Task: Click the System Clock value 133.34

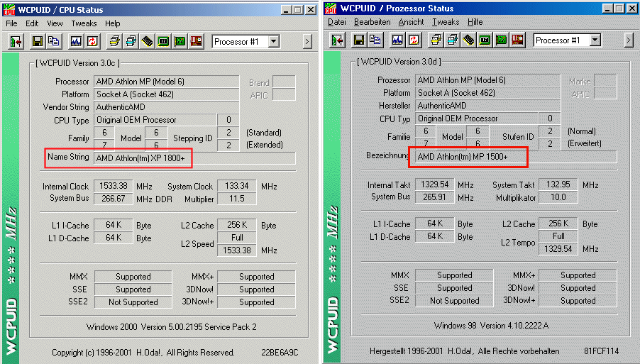Action: [237, 186]
